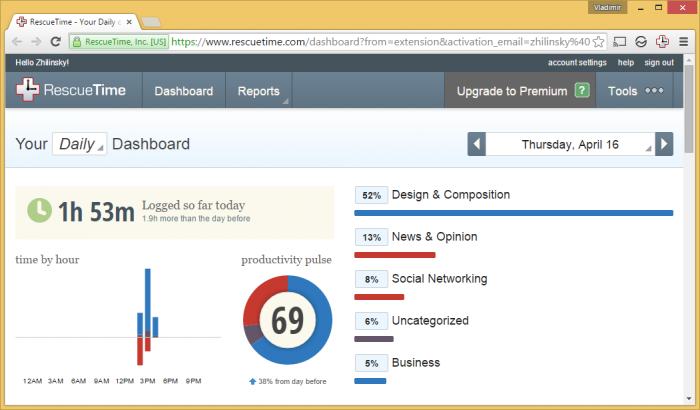Click the "time by hour" heading
Screen dimensions: 700x410
47,259
